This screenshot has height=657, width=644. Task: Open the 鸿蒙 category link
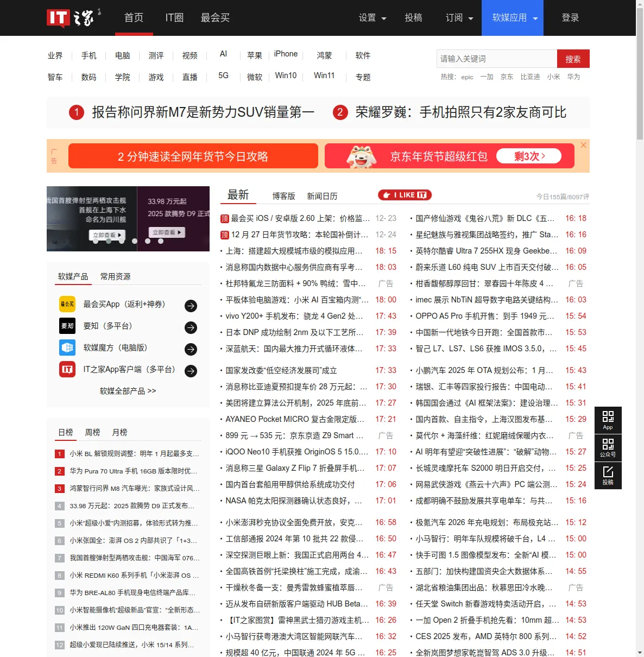click(x=324, y=55)
